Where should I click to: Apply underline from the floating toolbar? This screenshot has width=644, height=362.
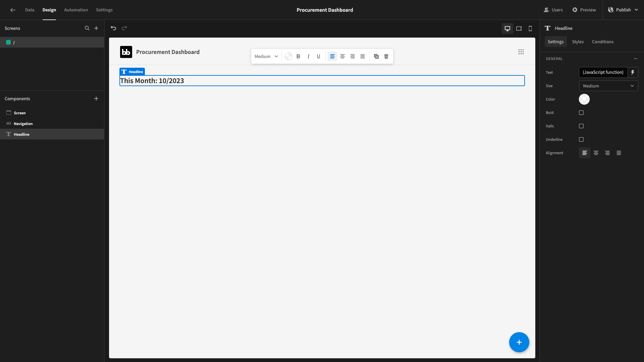pyautogui.click(x=318, y=56)
